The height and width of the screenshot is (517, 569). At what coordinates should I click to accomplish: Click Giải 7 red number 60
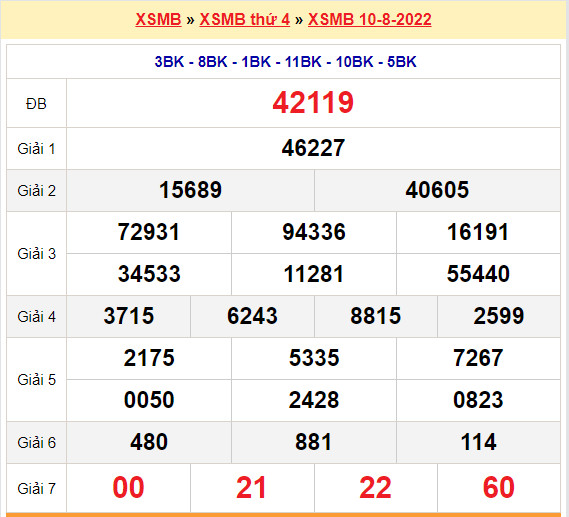tap(499, 488)
